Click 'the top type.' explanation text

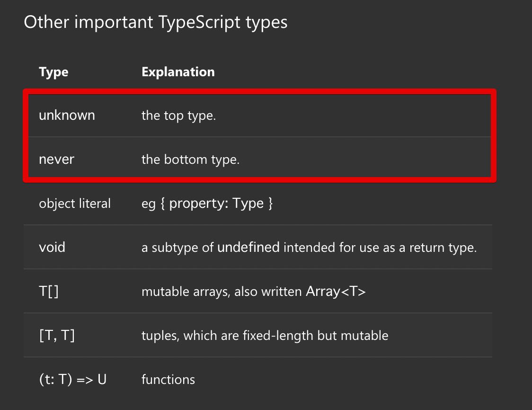(178, 115)
